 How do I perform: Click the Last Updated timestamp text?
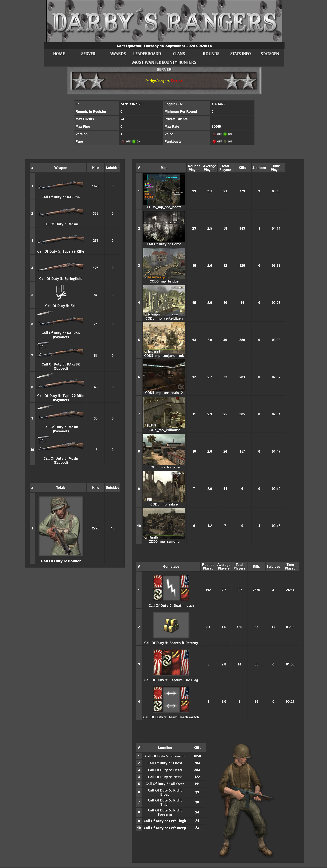[x=164, y=46]
